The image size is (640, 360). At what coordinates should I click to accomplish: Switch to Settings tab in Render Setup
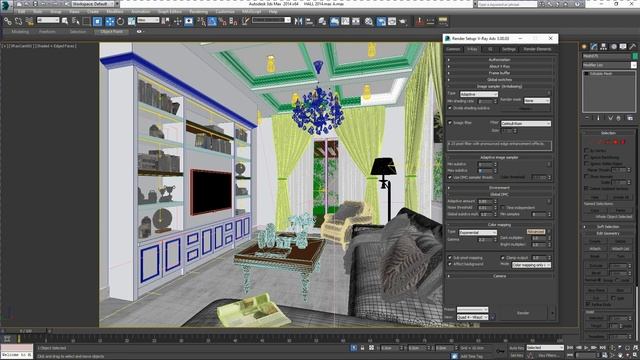pyautogui.click(x=509, y=49)
